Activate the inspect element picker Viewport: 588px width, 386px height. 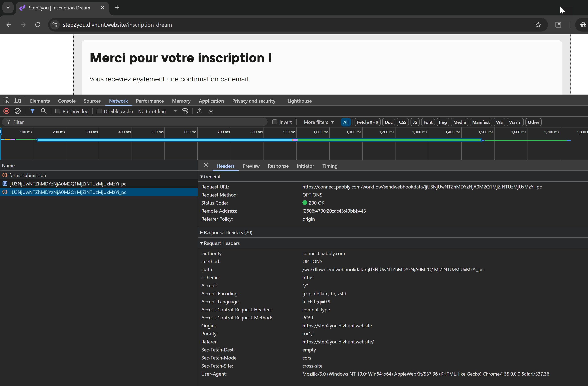[6, 101]
